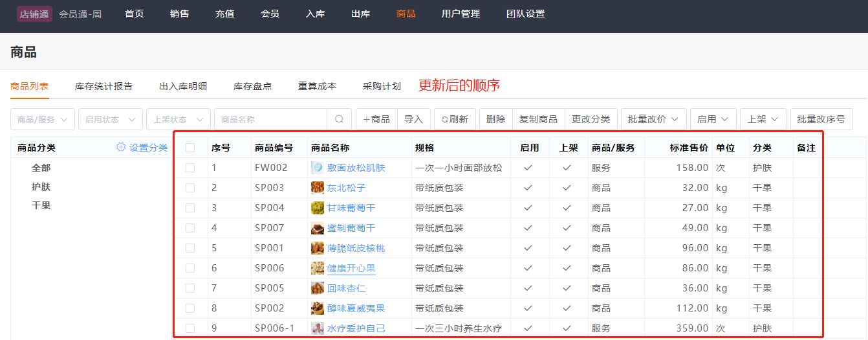Viewport: 868px width, 340px height.
Task: Click the 商品名称 search input field
Action: [272, 119]
